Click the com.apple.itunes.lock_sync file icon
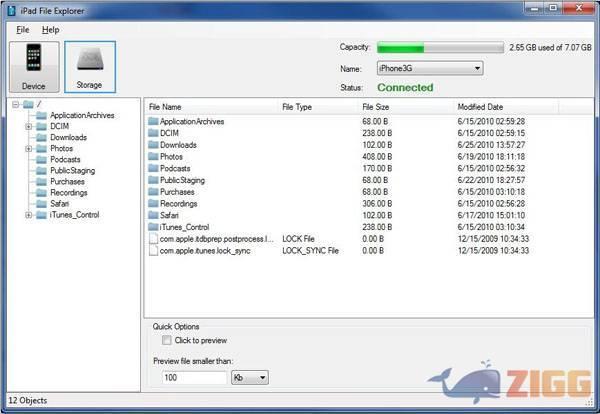The image size is (600, 414). [153, 250]
